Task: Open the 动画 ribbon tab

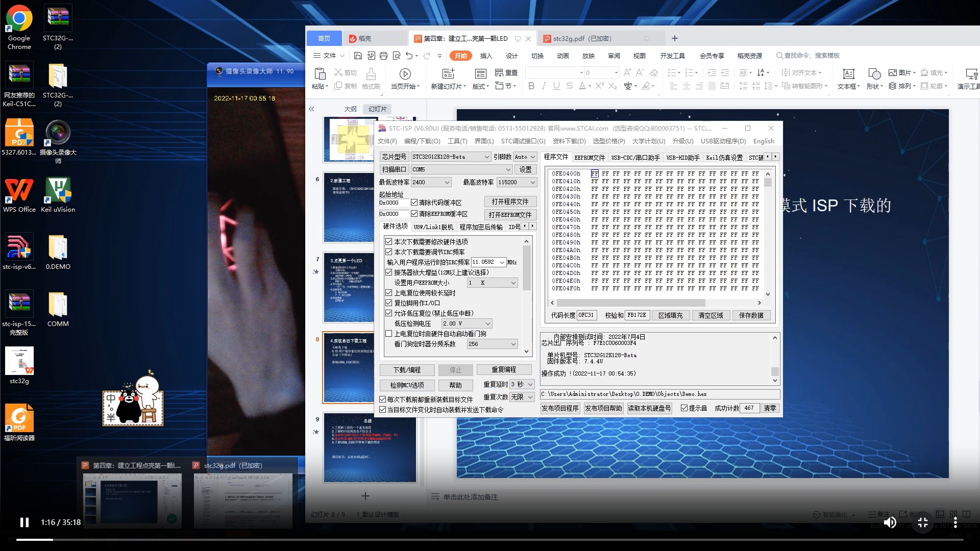Action: 562,56
